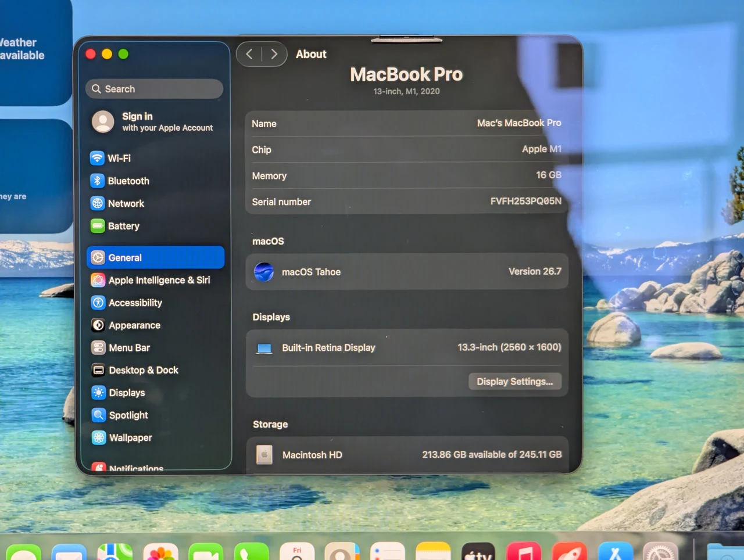Sign in with your Apple Account
744x560 pixels.
153,121
